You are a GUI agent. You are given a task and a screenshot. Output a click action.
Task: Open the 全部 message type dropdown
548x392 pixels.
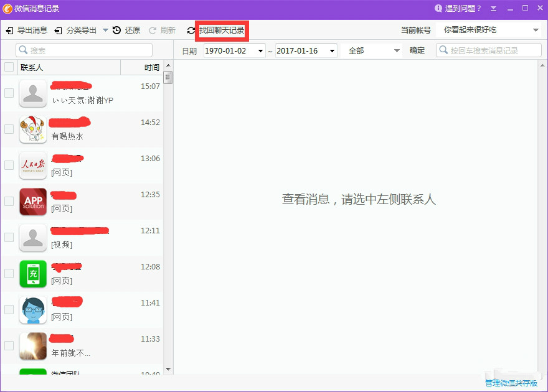(x=398, y=50)
